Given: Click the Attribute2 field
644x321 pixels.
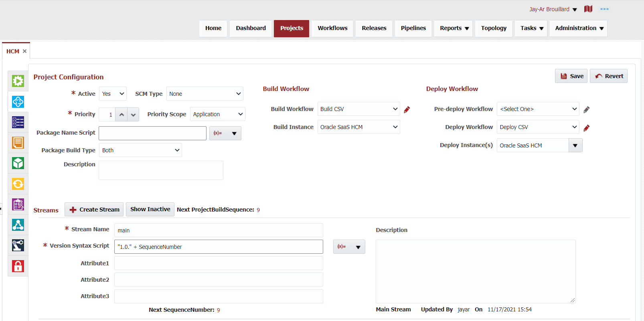Looking at the screenshot, I should pos(219,280).
